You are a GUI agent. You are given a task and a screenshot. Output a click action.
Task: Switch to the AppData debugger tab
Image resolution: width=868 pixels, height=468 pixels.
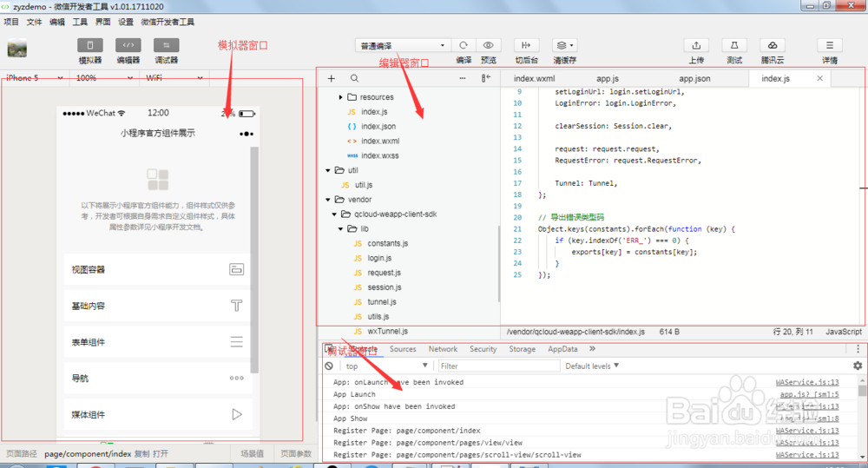click(x=562, y=349)
